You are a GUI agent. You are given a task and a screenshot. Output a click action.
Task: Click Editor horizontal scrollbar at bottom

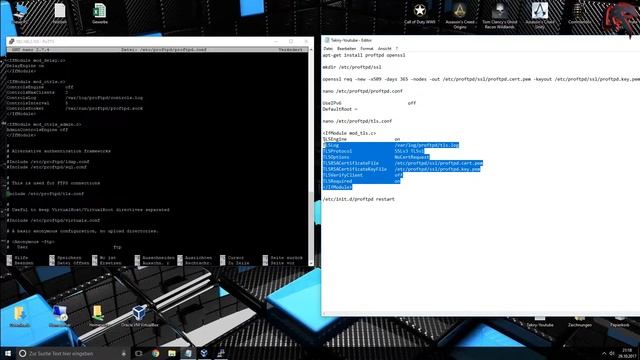click(x=481, y=313)
